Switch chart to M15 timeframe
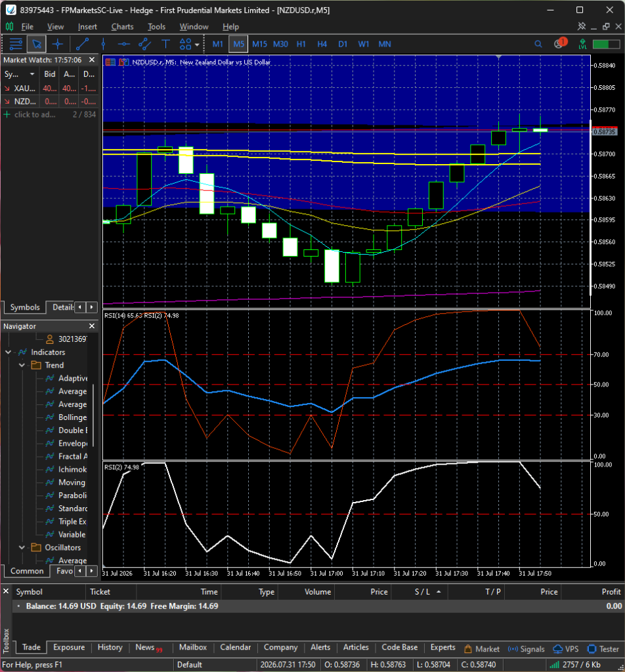 point(259,44)
